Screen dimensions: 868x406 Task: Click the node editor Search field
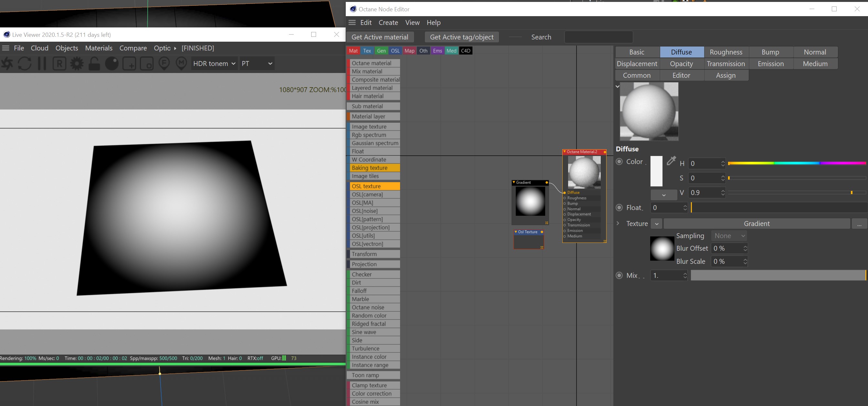598,37
